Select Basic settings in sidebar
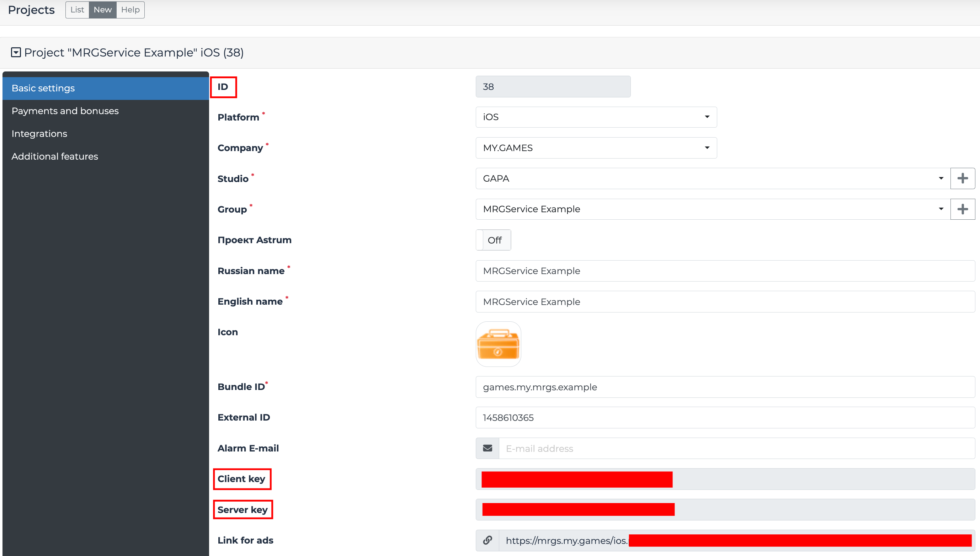Viewport: 980px width, 556px height. coord(43,88)
